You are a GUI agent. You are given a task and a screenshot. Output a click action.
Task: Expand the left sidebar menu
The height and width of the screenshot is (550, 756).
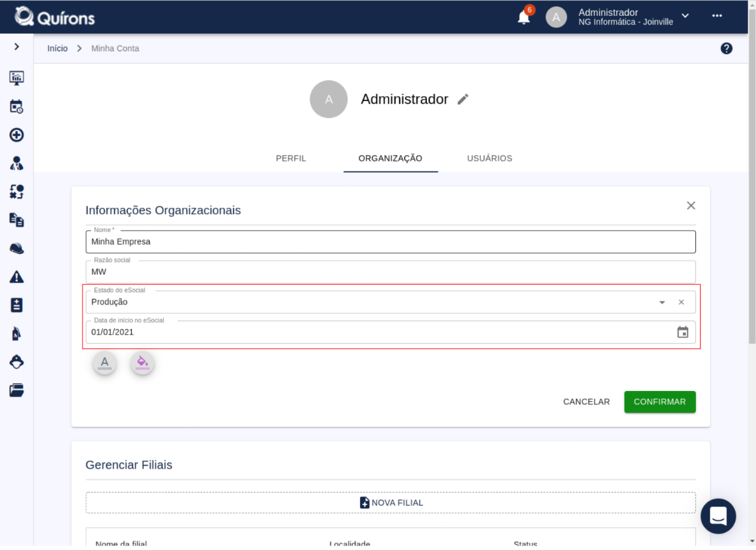pos(17,47)
